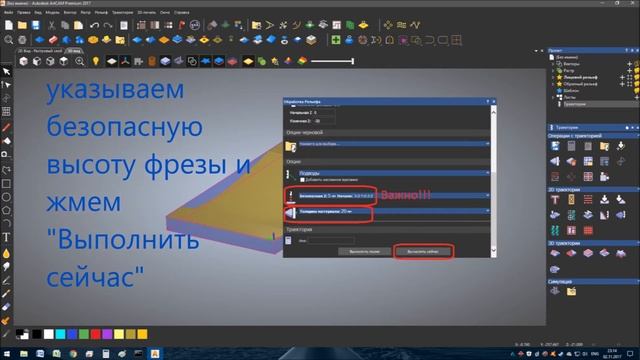Click the tool database folder icon in dialog
This screenshot has width=640, height=360.
[291, 146]
